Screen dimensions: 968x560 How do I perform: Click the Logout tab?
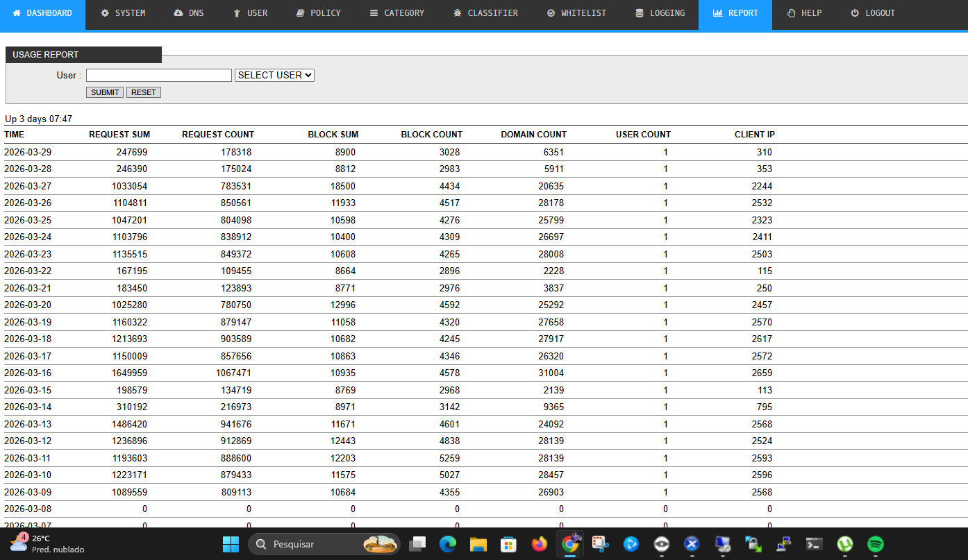873,13
